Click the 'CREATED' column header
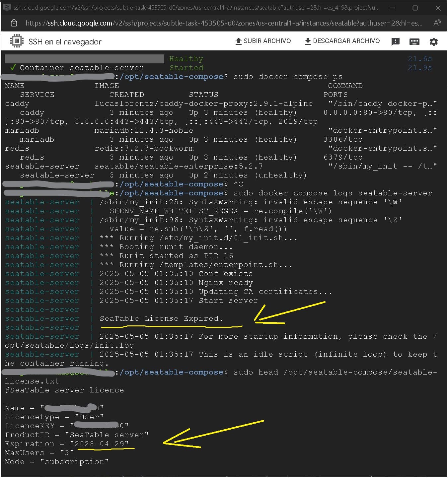 (126, 95)
